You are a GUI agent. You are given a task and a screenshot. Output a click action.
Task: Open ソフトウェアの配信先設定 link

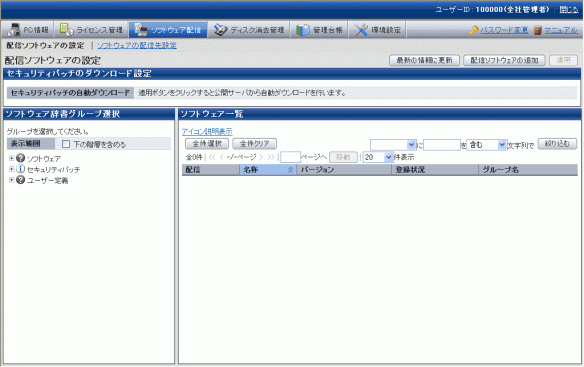point(137,45)
